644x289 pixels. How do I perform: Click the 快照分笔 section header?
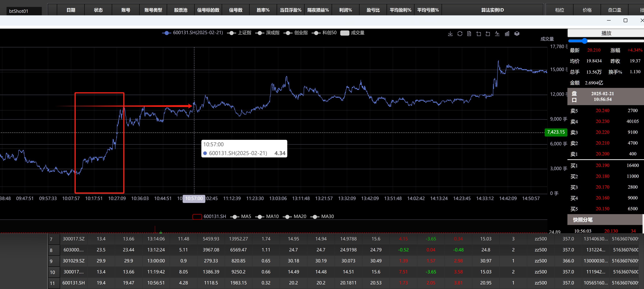coord(605,220)
